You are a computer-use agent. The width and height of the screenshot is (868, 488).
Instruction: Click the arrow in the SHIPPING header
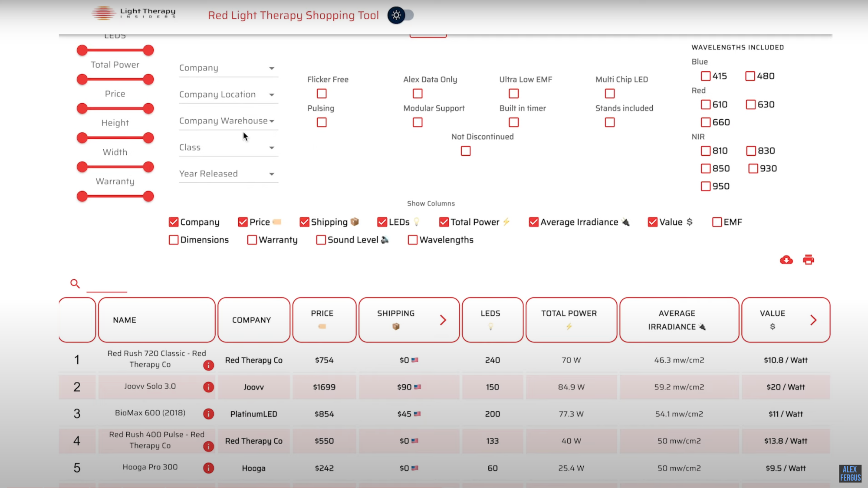point(443,320)
